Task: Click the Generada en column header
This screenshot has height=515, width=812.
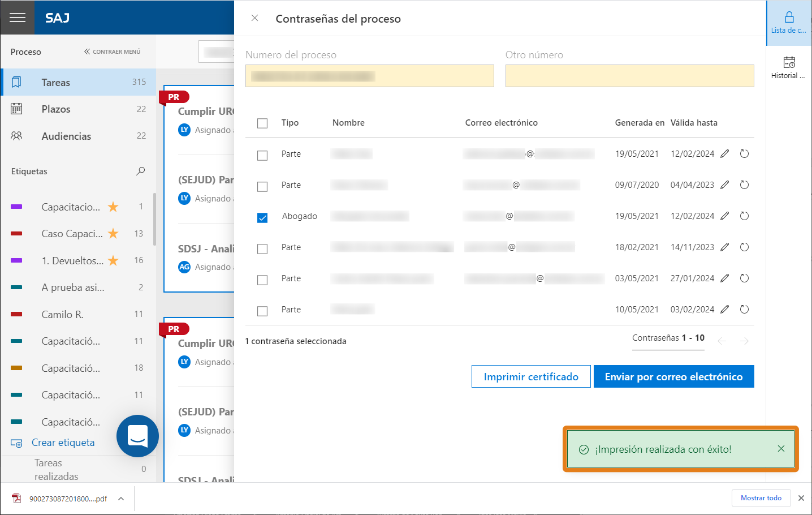Action: 640,123
